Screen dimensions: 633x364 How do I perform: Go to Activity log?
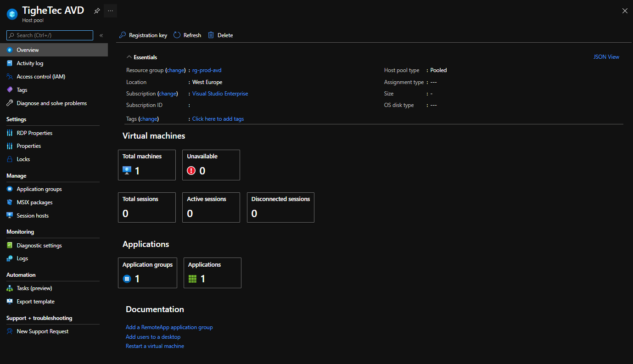(30, 63)
